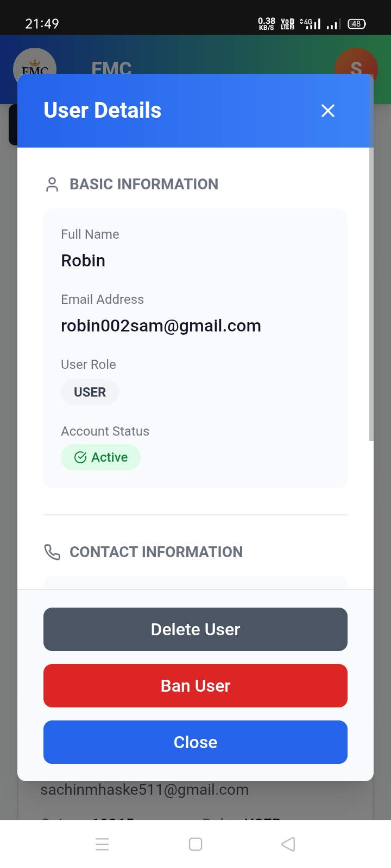Click the modal's vertical scrollbar
The image size is (391, 868).
click(x=371, y=293)
